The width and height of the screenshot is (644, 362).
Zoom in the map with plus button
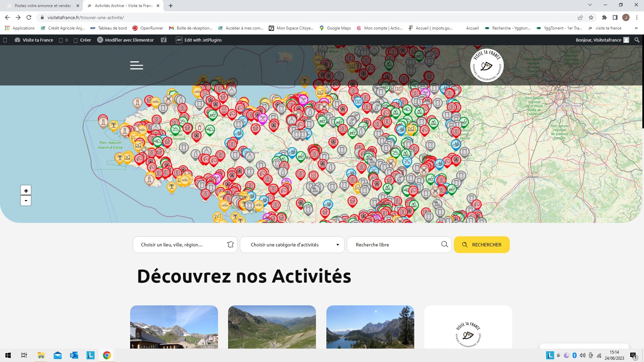click(x=26, y=191)
